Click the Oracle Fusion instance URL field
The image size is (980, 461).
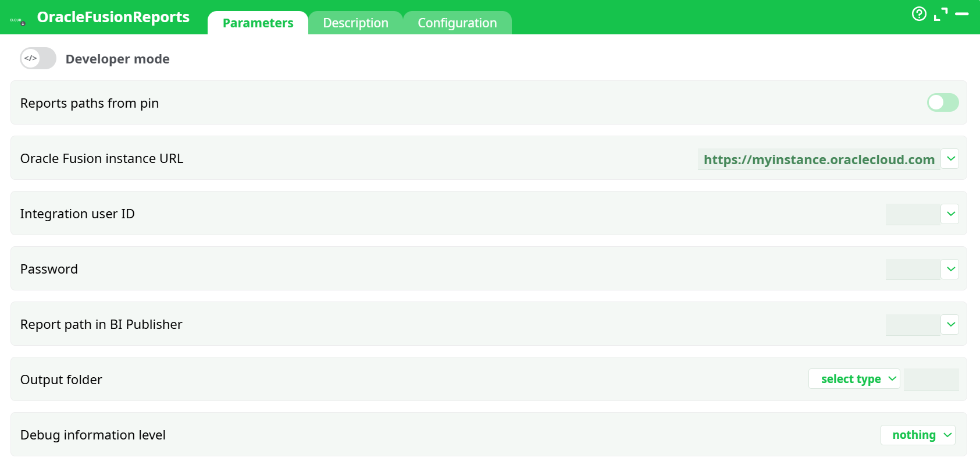[x=819, y=159]
